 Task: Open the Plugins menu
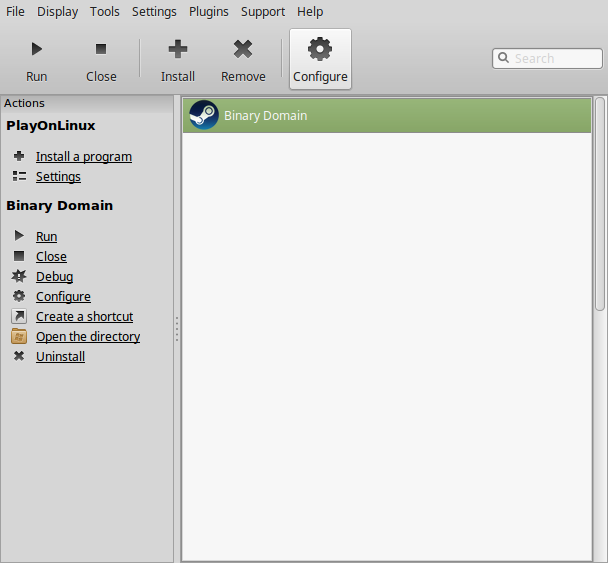tap(209, 12)
